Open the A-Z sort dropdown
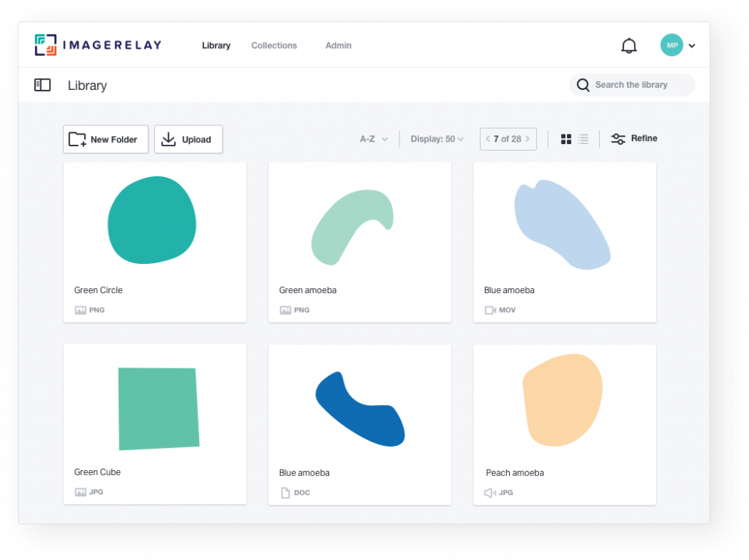This screenshot has height=560, width=749. tap(373, 138)
